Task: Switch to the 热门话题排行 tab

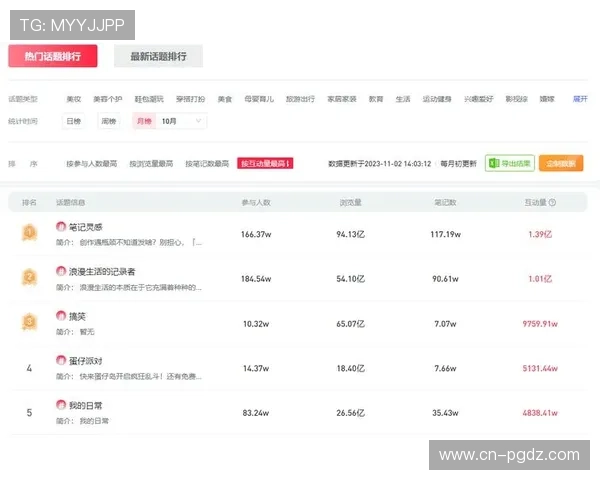Action: point(53,56)
